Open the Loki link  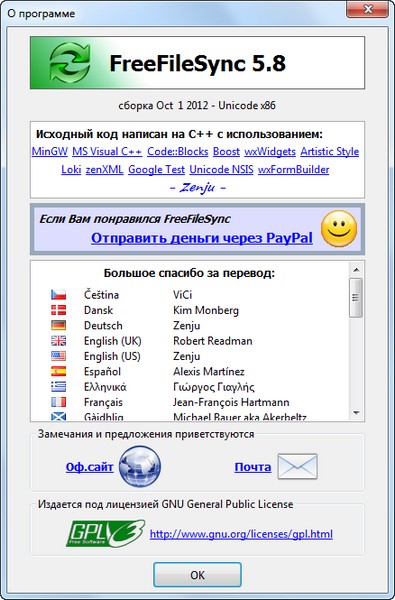pos(71,170)
